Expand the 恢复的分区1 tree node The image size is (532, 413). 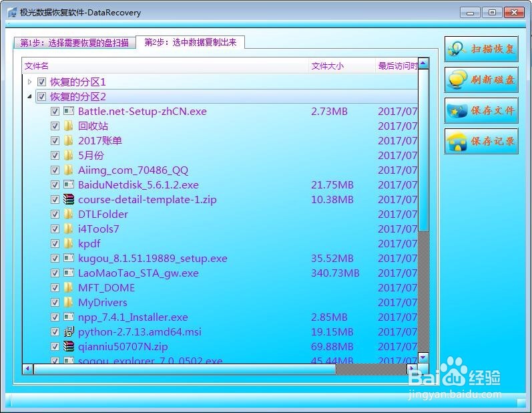click(30, 82)
